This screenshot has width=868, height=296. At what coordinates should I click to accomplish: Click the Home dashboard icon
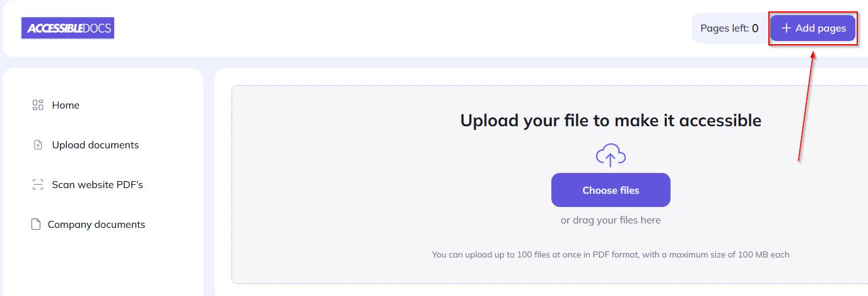[x=37, y=105]
